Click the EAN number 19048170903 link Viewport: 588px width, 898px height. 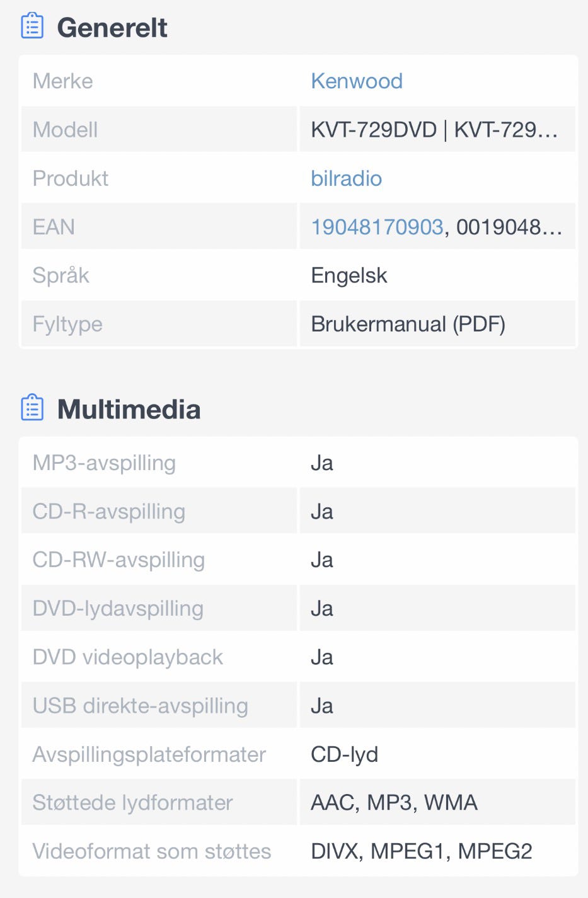[x=377, y=227]
